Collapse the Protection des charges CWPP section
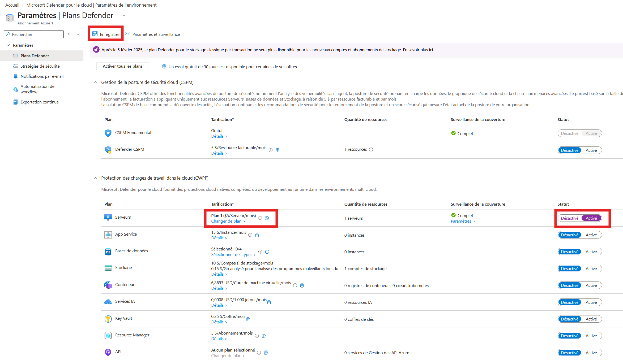Screen dimensions: 623x364 click(96, 178)
